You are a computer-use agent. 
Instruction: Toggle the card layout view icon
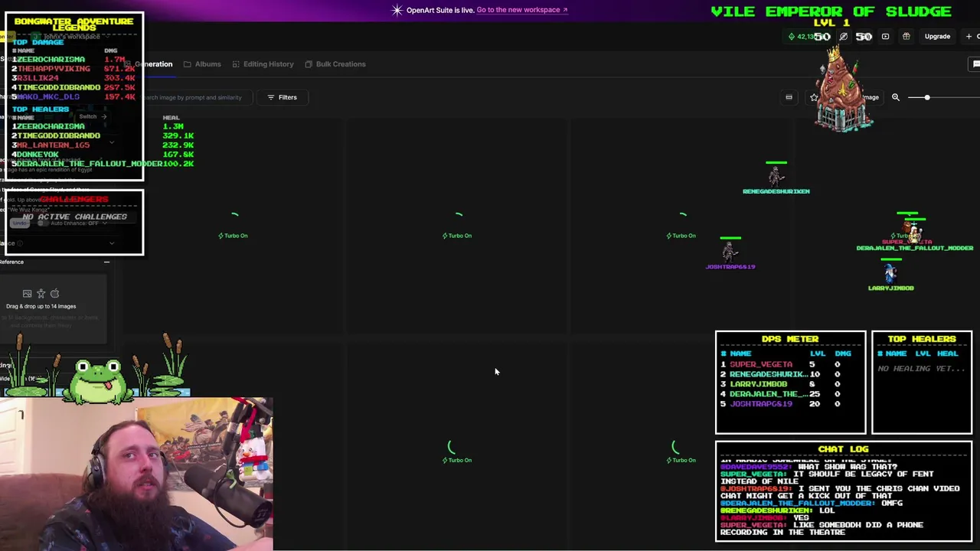(789, 97)
